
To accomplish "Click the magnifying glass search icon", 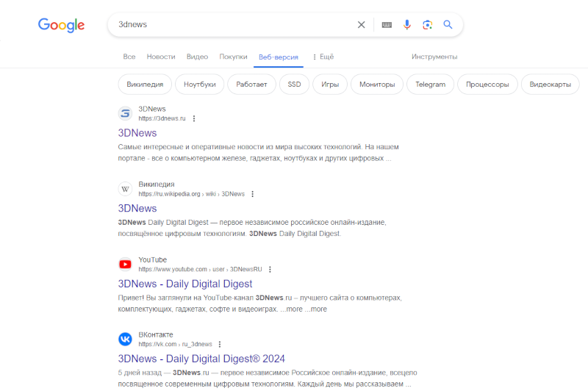I will pyautogui.click(x=448, y=24).
